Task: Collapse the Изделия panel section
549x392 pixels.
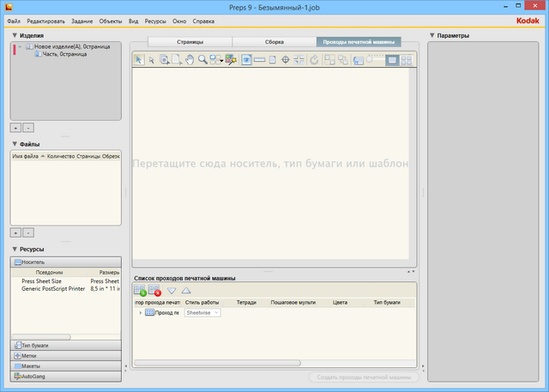Action: tap(15, 36)
